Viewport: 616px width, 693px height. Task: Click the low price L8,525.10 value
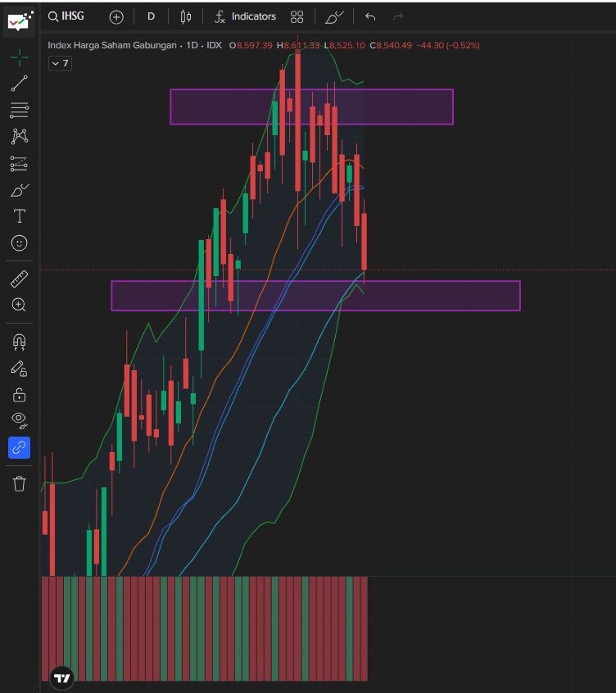pos(345,45)
